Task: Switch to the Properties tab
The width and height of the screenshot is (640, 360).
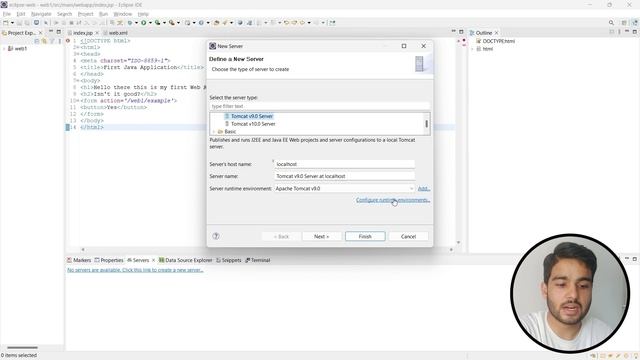Action: click(109, 260)
